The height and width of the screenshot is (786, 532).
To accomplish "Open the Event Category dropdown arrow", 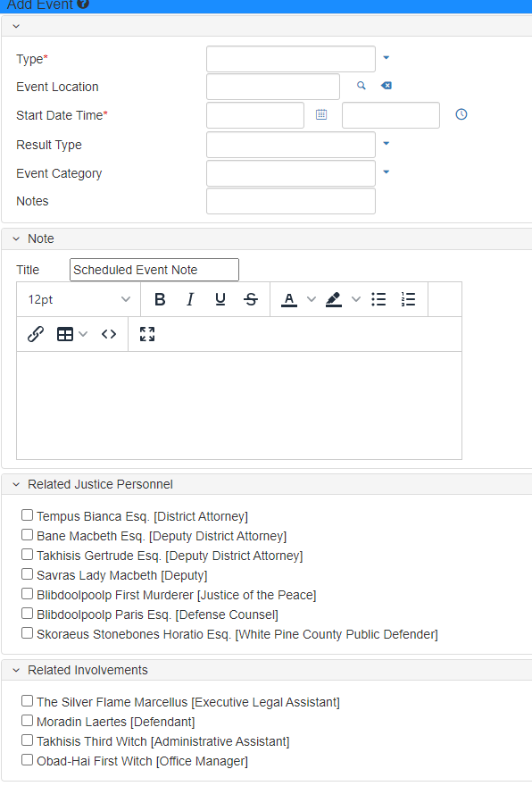I will (x=387, y=171).
